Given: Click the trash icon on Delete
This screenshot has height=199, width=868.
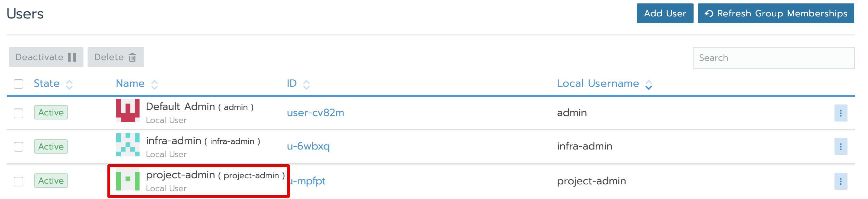Looking at the screenshot, I should click(x=132, y=57).
